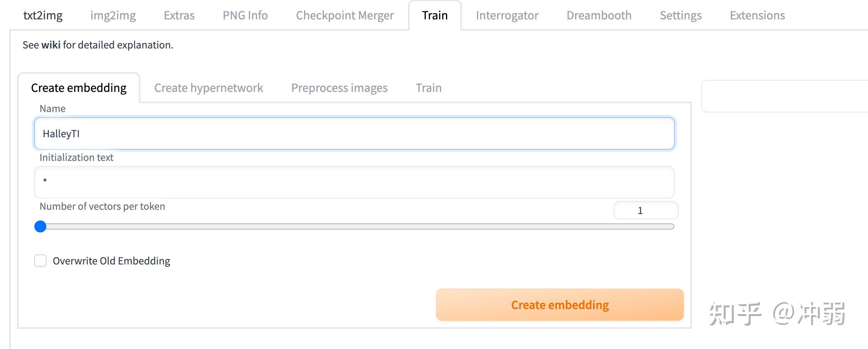Open the Interrogator tab
This screenshot has width=868, height=349.
coord(507,16)
